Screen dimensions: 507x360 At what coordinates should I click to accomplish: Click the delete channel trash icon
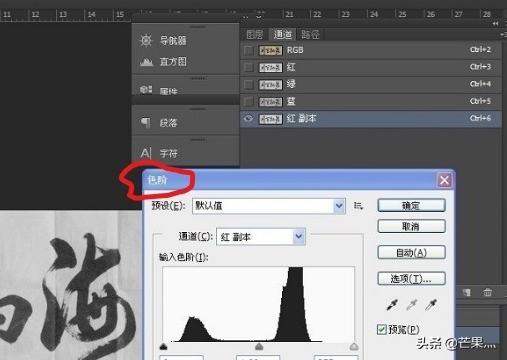(487, 292)
